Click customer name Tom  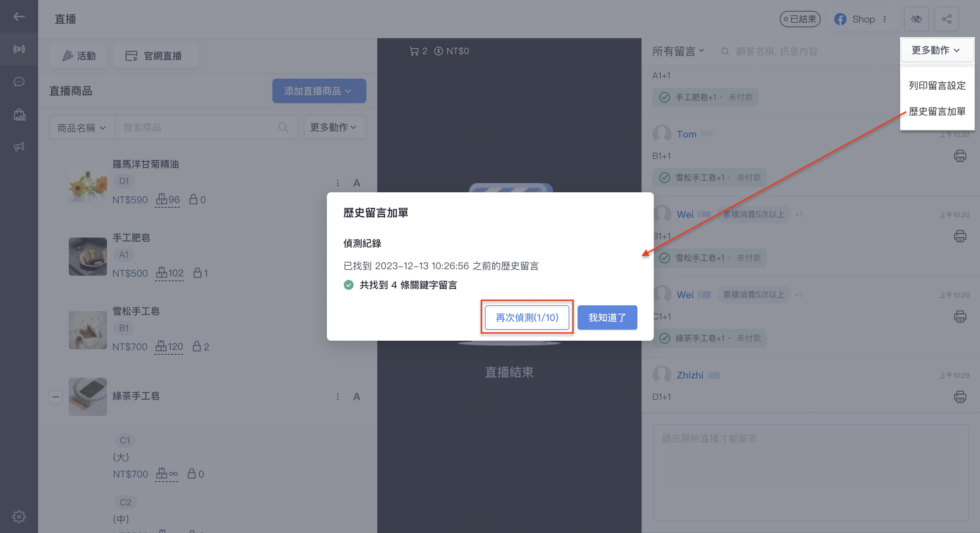[x=686, y=134]
